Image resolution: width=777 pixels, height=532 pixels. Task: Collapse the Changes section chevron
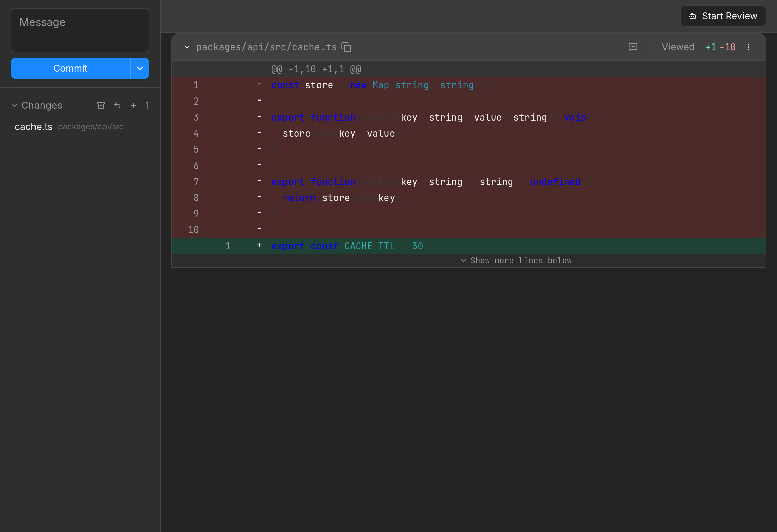click(15, 105)
